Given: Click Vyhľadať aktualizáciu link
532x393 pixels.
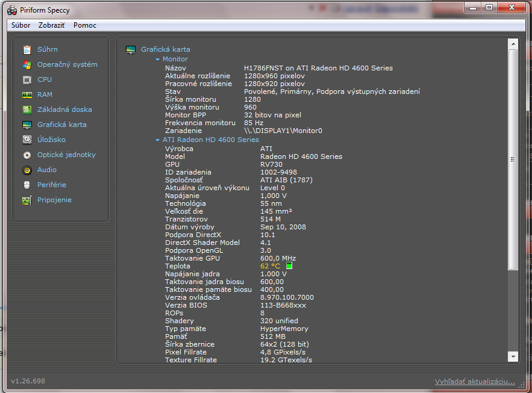Looking at the screenshot, I should 475,382.
